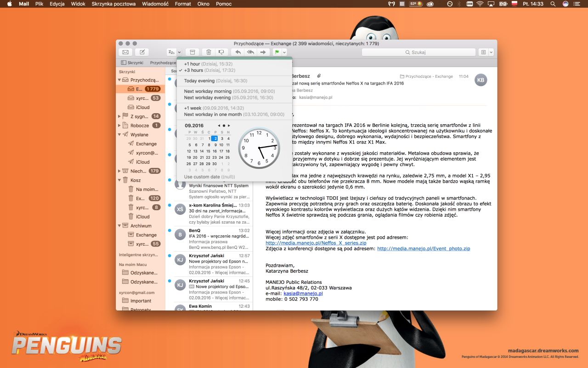The width and height of the screenshot is (588, 368).
Task: Go to next month in calendar
Action: click(x=229, y=126)
